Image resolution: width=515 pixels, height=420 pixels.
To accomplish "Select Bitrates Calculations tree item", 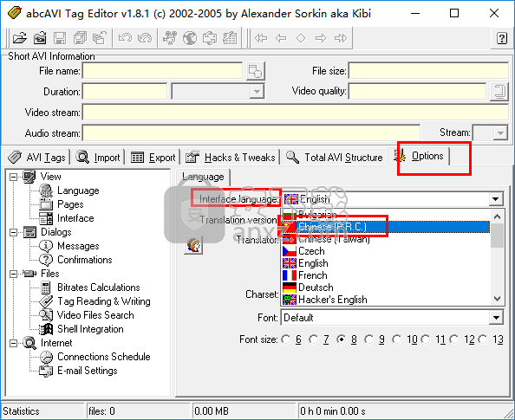I will coord(99,288).
